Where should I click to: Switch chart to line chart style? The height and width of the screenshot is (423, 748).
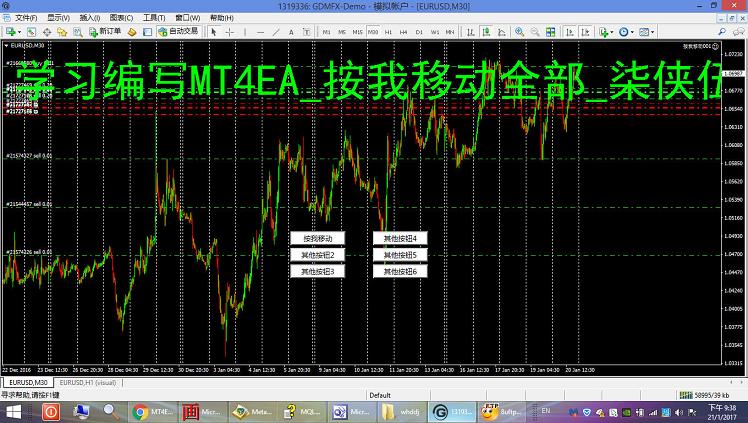point(501,32)
